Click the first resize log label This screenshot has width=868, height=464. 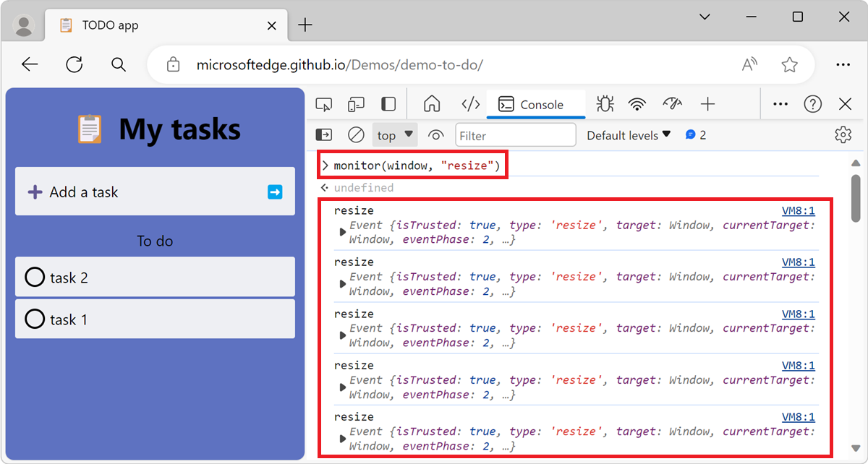[x=354, y=211]
